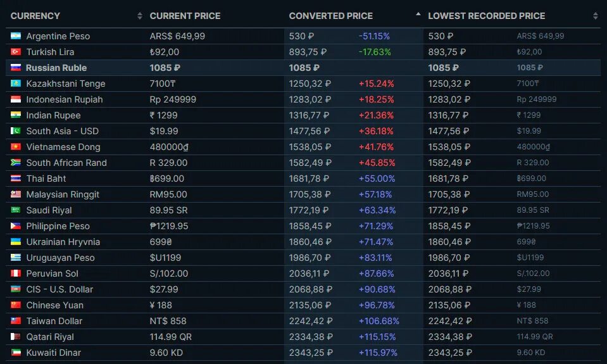Click the Chinese Yuan flag icon

pyautogui.click(x=15, y=305)
